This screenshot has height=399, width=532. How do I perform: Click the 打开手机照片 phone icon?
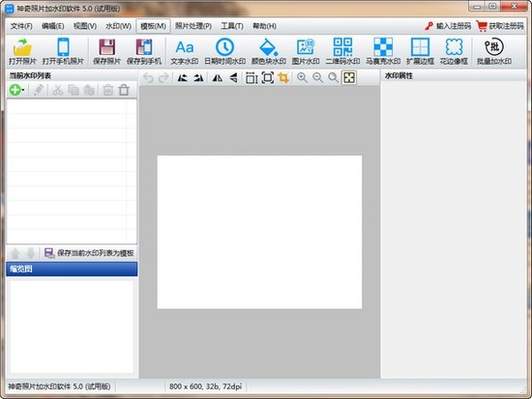click(63, 51)
